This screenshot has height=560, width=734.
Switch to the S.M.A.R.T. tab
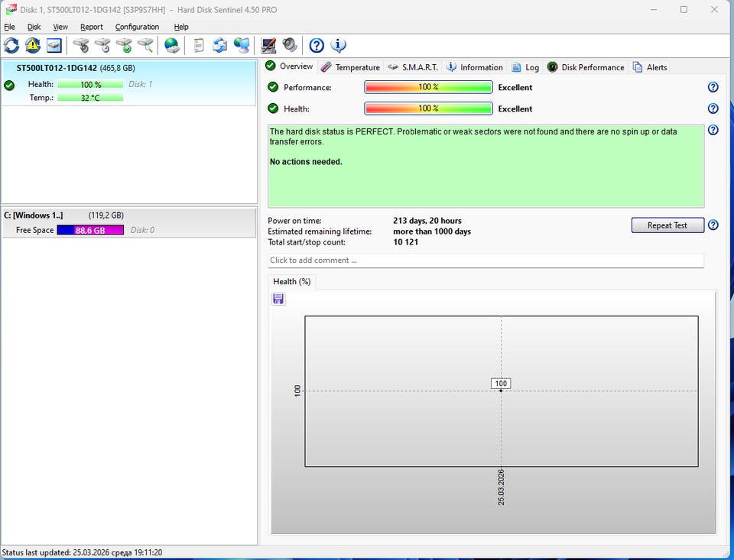click(413, 67)
